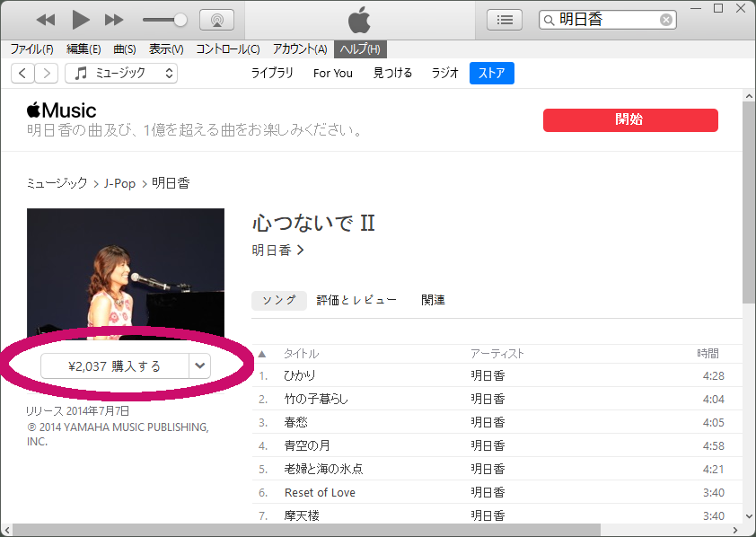Open the 編集(E) menu
This screenshot has width=756, height=537.
click(x=84, y=49)
